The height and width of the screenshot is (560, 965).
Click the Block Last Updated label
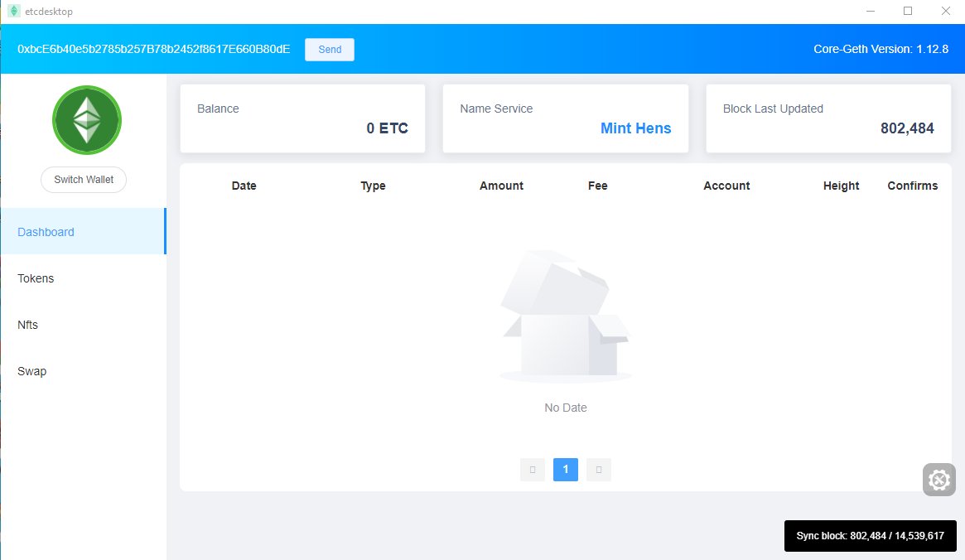pyautogui.click(x=773, y=109)
